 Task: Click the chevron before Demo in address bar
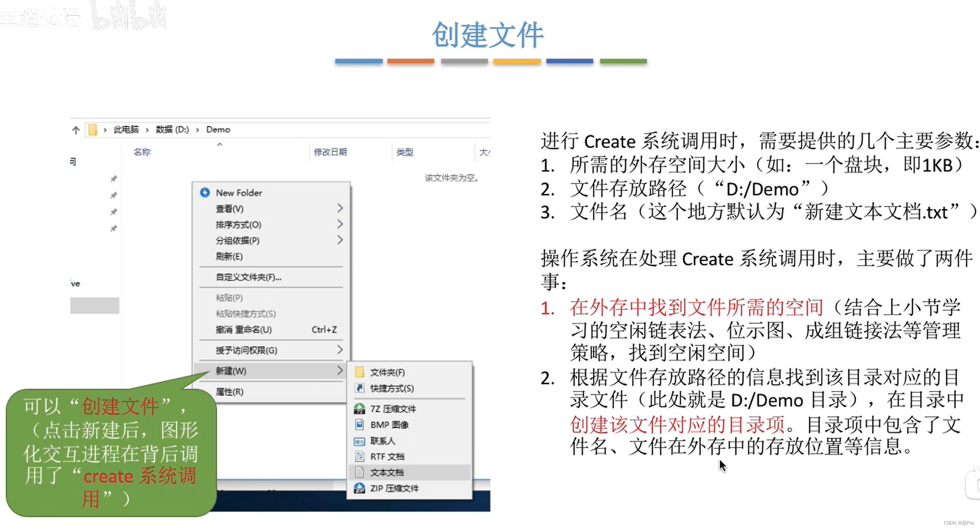coord(197,130)
